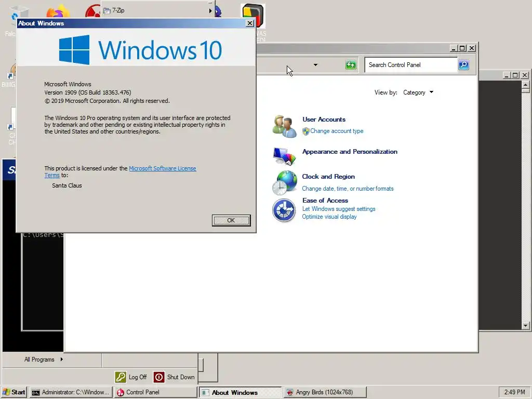Image resolution: width=532 pixels, height=399 pixels.
Task: Expand the Control Panel address bar dropdown arrow
Action: pos(315,65)
